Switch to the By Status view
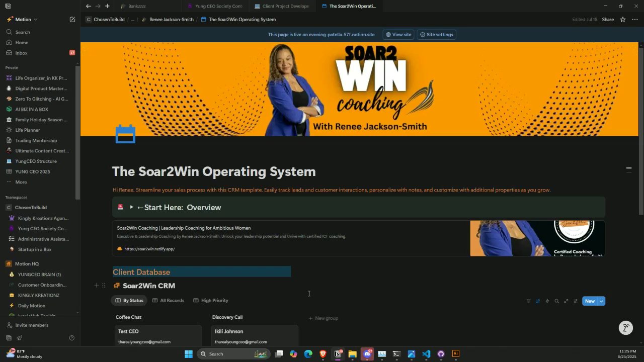The image size is (644, 362). tap(129, 301)
